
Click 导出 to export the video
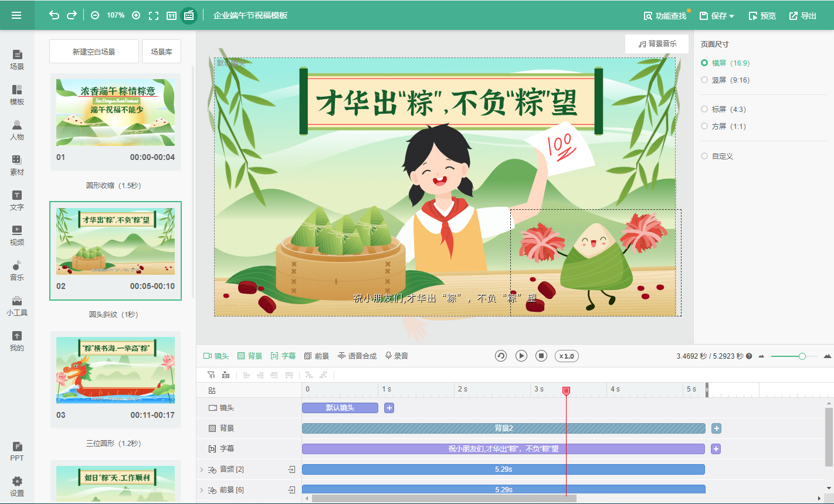pos(803,16)
